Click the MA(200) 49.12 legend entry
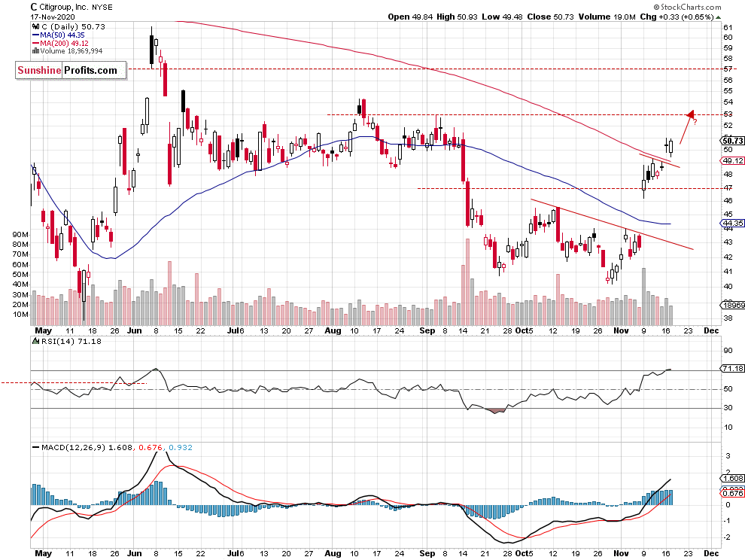The image size is (745, 560). (60, 43)
